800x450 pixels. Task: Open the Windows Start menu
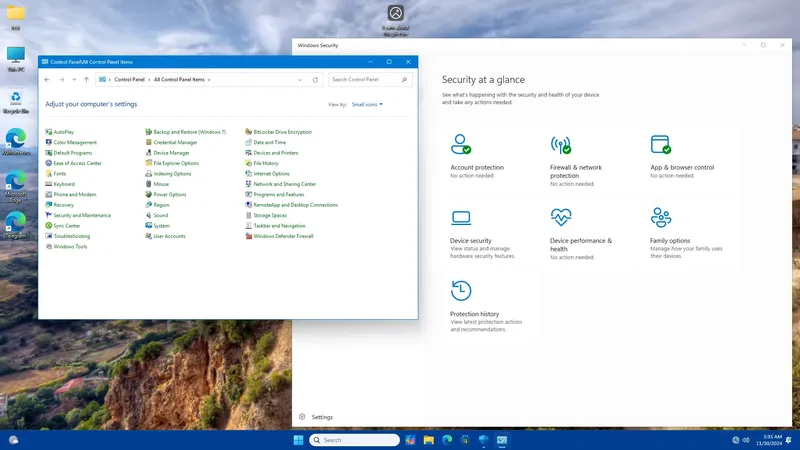point(298,440)
